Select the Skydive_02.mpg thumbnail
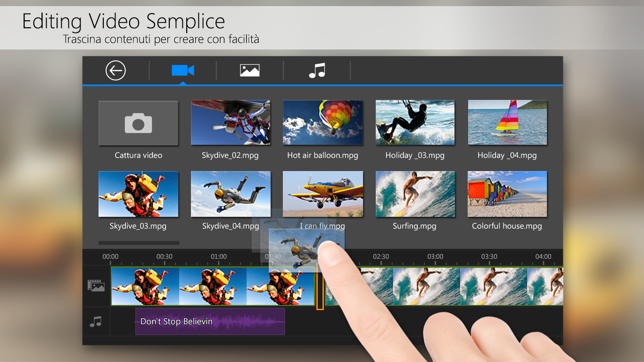 coord(231,123)
